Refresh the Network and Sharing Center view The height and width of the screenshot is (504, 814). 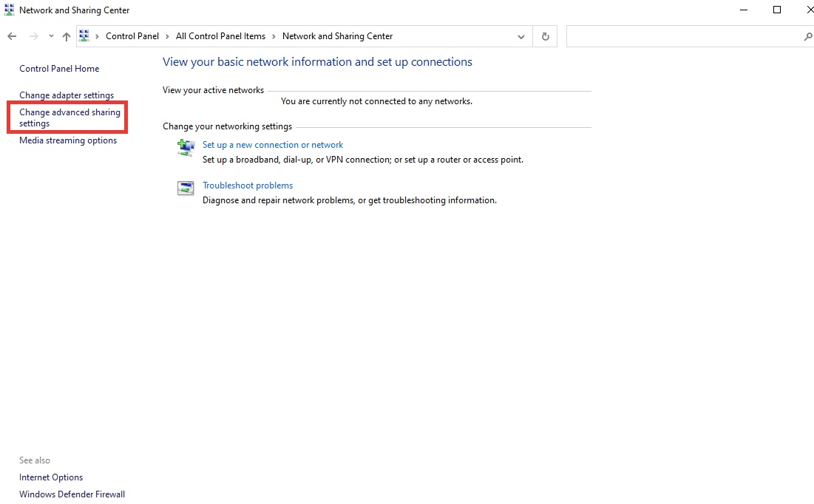[546, 36]
